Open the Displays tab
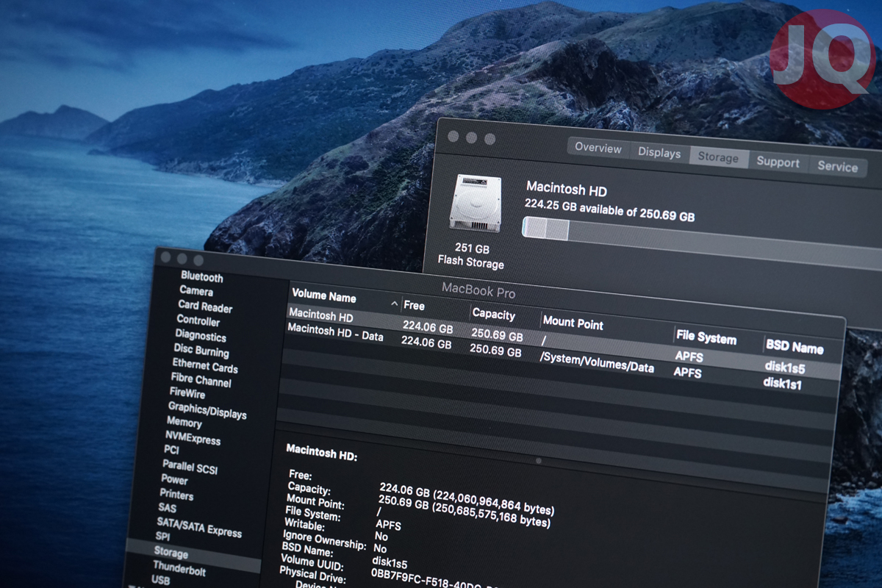Image resolution: width=882 pixels, height=588 pixels. coord(659,152)
